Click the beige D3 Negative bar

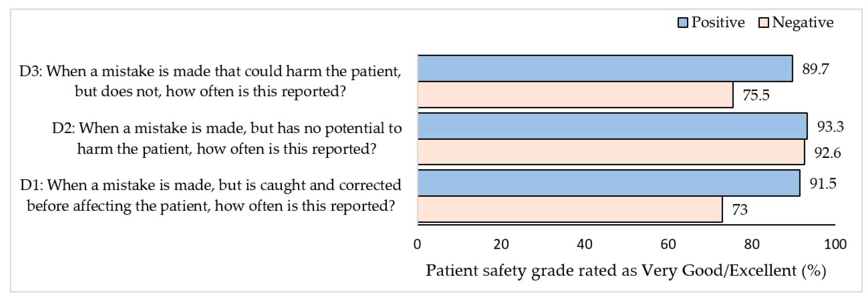(575, 95)
